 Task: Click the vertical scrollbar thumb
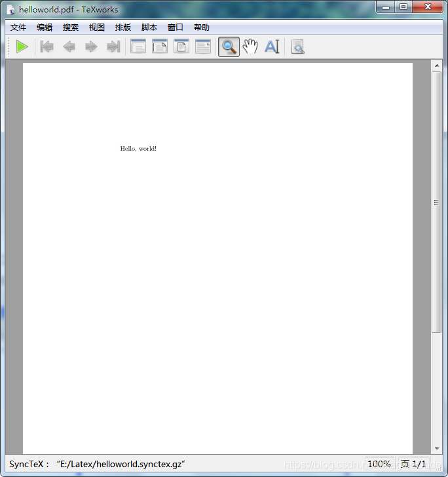point(437,202)
